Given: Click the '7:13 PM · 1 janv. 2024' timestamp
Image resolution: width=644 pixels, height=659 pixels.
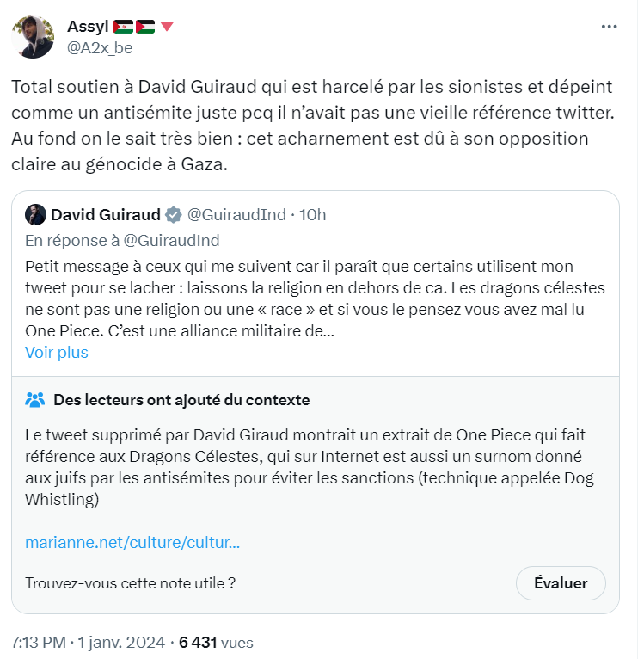Looking at the screenshot, I should tap(86, 643).
